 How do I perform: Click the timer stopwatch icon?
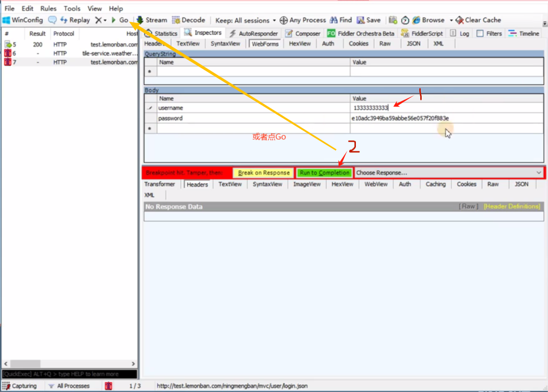coord(405,20)
